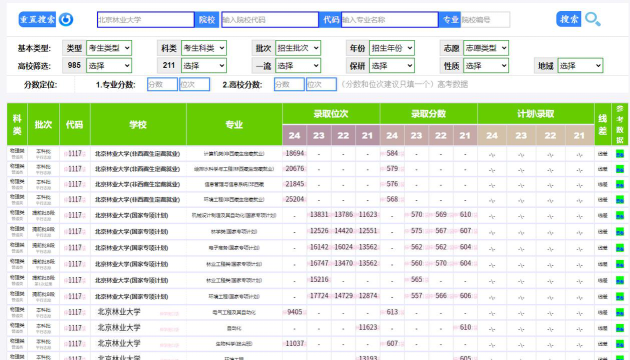Click the blue 搜索 search button
The image size is (630, 360).
click(569, 19)
